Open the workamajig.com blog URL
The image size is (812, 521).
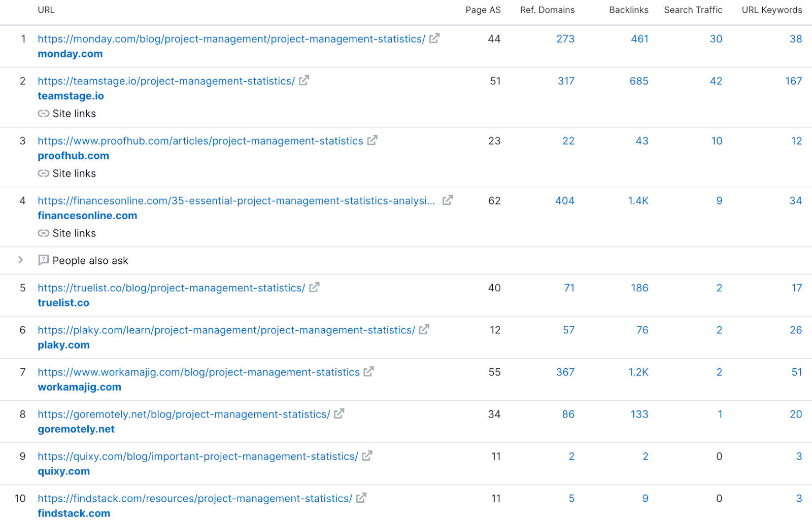pos(198,372)
